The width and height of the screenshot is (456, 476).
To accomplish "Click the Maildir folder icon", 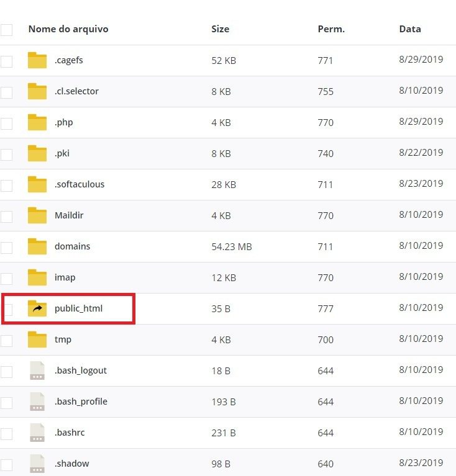I will point(37,215).
